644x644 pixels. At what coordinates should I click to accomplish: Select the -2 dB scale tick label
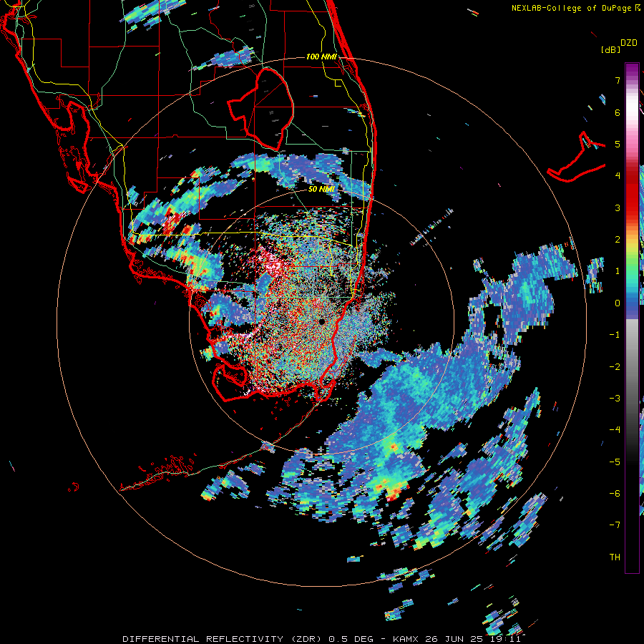click(x=615, y=366)
